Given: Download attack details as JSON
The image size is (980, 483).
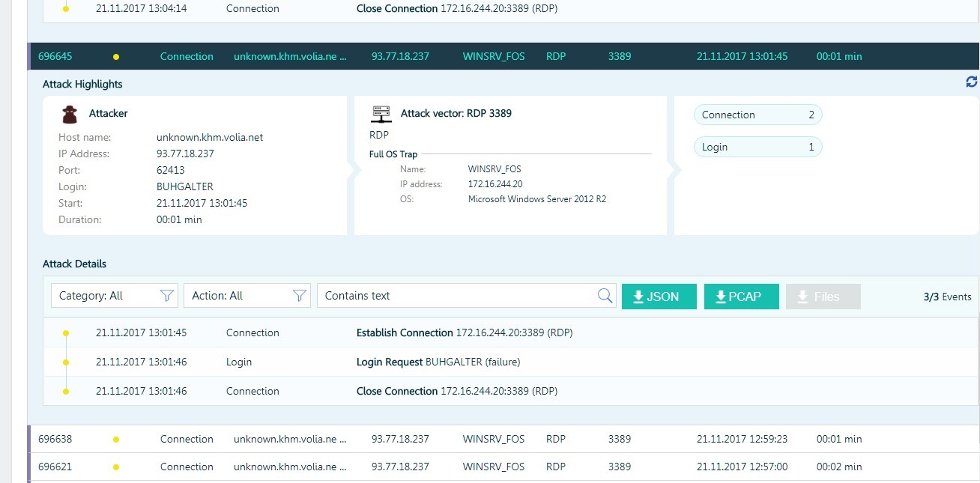Looking at the screenshot, I should 659,297.
